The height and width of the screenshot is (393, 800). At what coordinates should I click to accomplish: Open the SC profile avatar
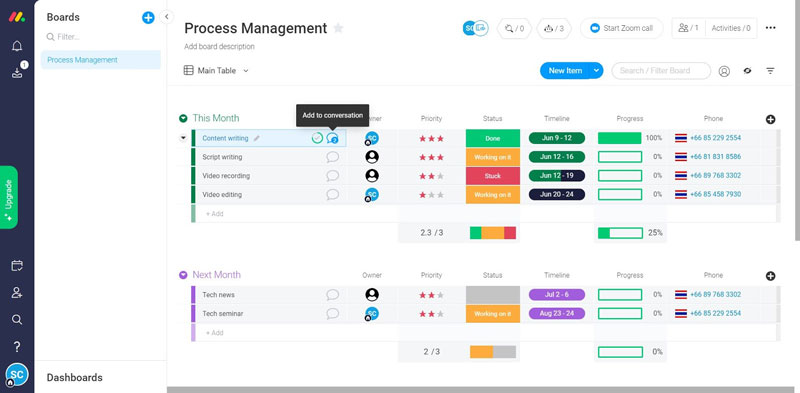click(x=17, y=375)
